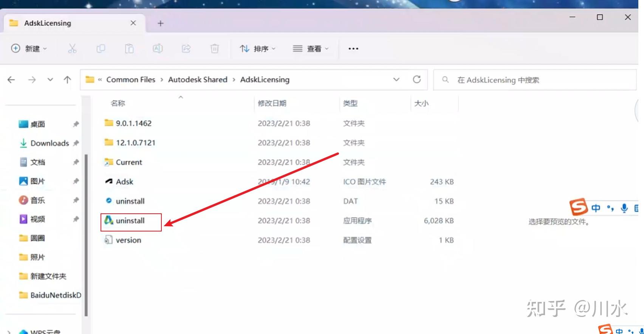
Task: Open BaiduNetdiskD folder in sidebar
Action: click(50, 295)
